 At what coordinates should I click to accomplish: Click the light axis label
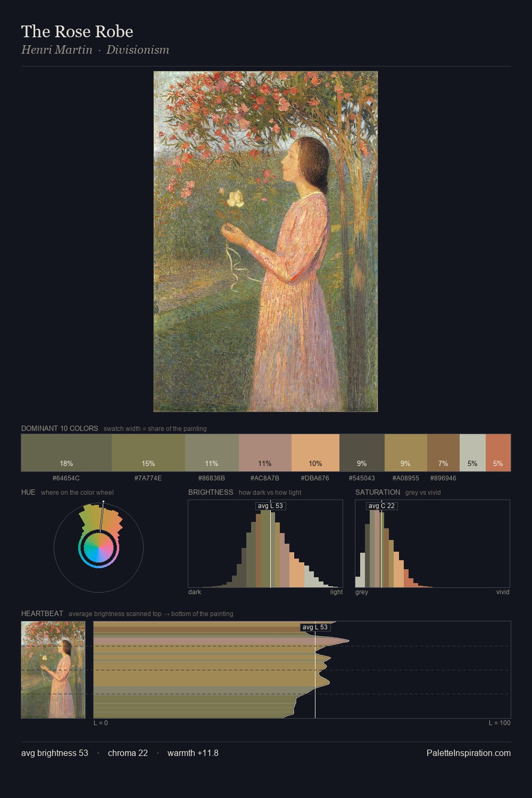337,592
